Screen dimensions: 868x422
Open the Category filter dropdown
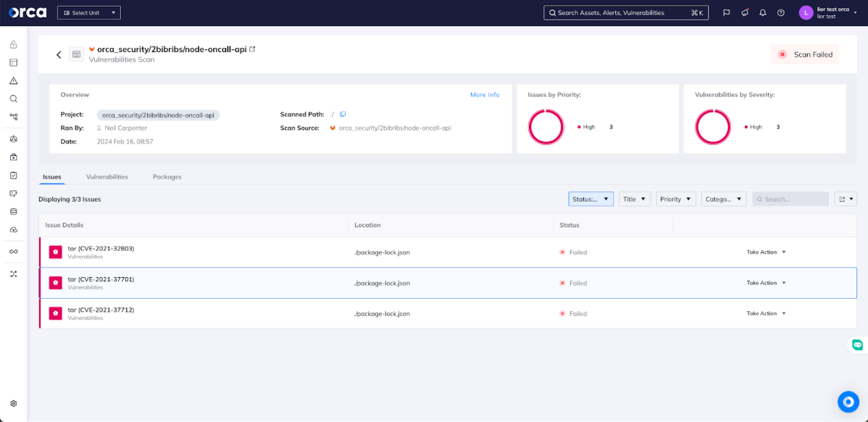pyautogui.click(x=724, y=199)
